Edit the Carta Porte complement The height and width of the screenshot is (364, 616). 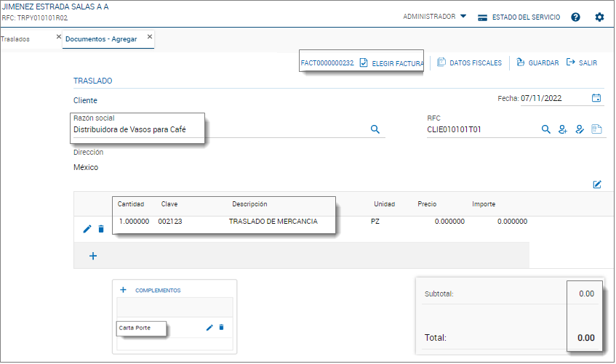click(209, 328)
